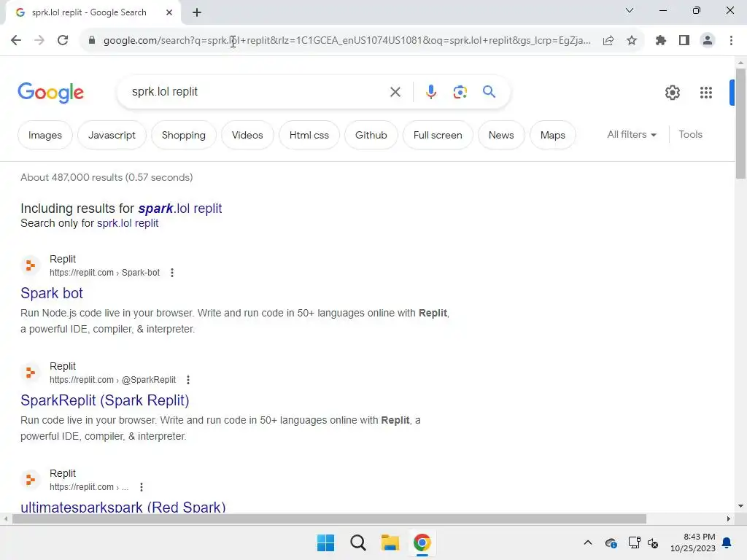Open search Tools

pyautogui.click(x=690, y=135)
